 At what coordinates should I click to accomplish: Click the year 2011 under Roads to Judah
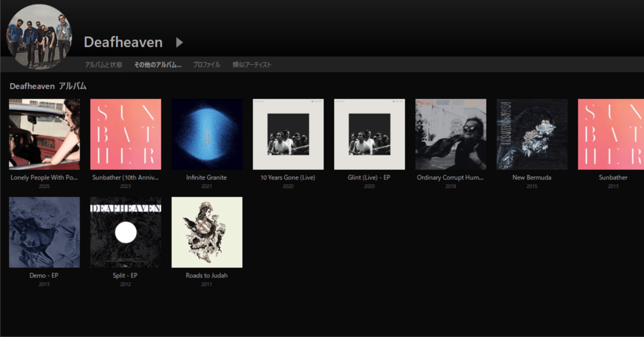coord(207,285)
